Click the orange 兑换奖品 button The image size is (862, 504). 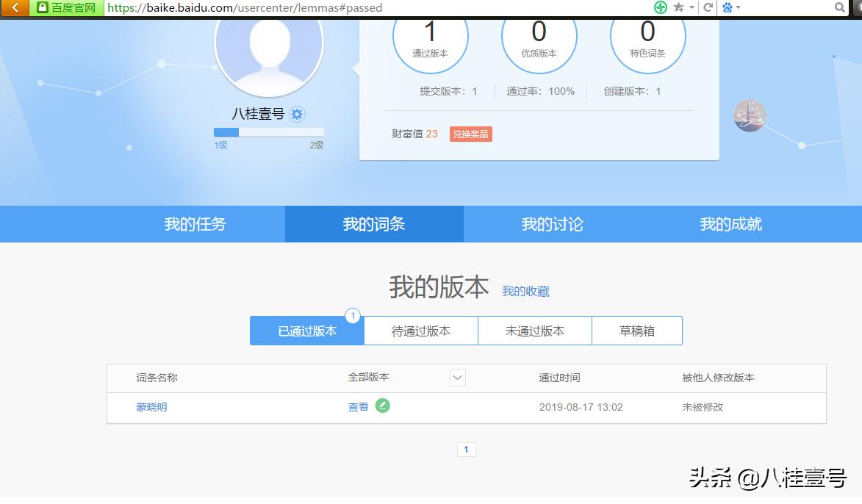point(470,134)
